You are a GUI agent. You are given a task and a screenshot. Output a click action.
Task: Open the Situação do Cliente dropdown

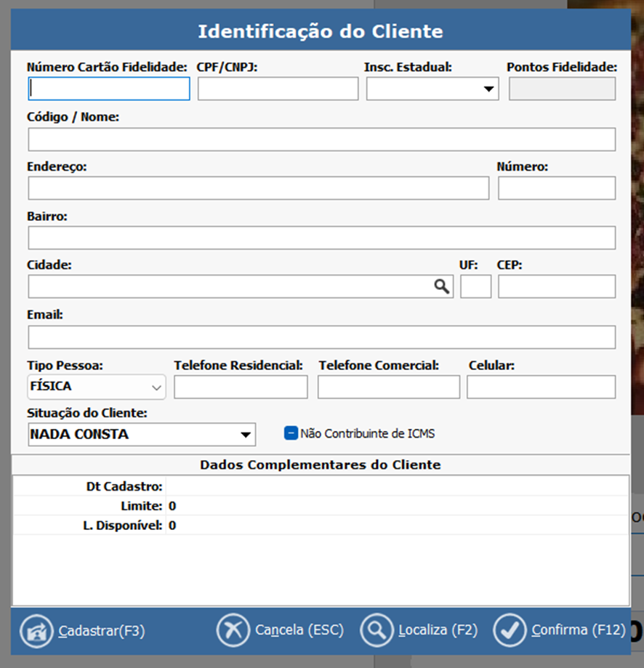click(x=245, y=435)
